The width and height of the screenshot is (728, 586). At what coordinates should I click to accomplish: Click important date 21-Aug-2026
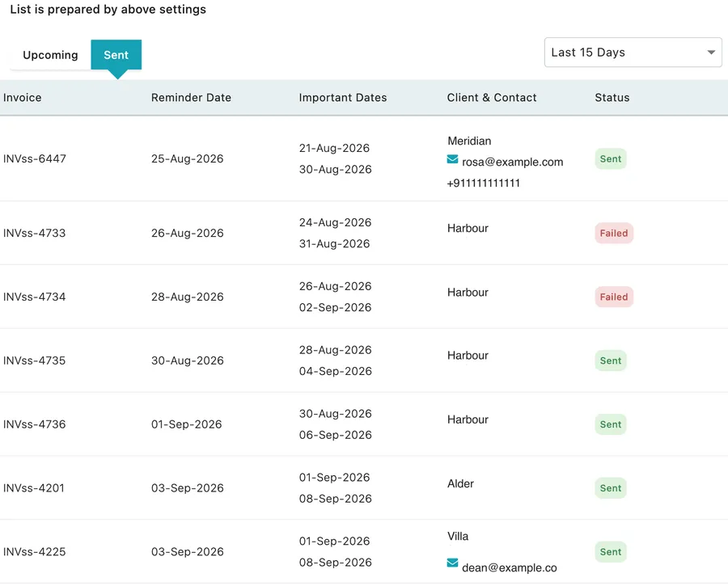[334, 148]
